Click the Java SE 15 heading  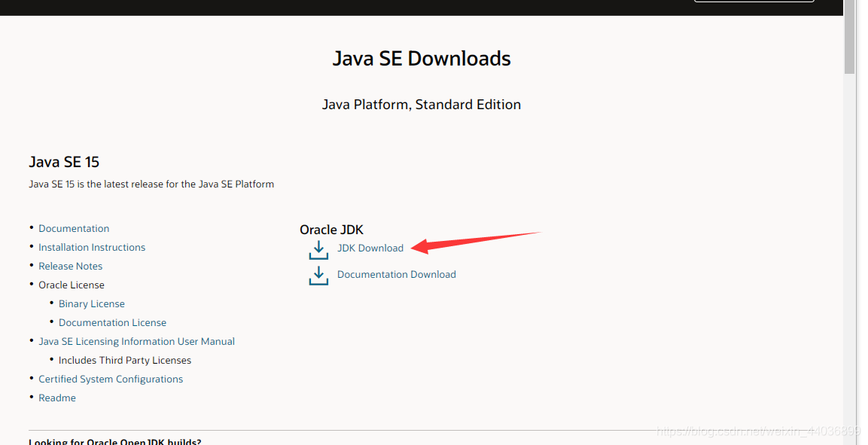[x=64, y=162]
